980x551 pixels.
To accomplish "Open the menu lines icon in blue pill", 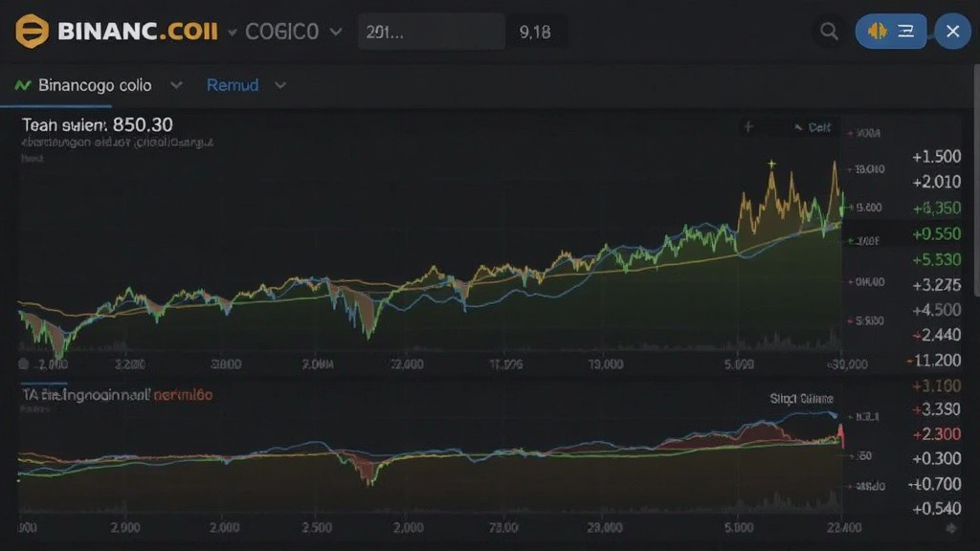I will pyautogui.click(x=905, y=31).
